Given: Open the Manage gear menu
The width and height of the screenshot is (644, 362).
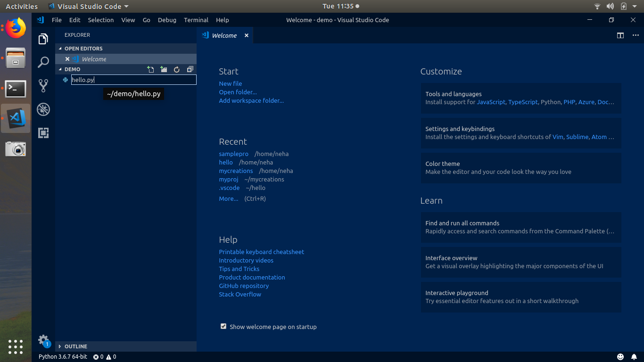Looking at the screenshot, I should click(x=43, y=340).
